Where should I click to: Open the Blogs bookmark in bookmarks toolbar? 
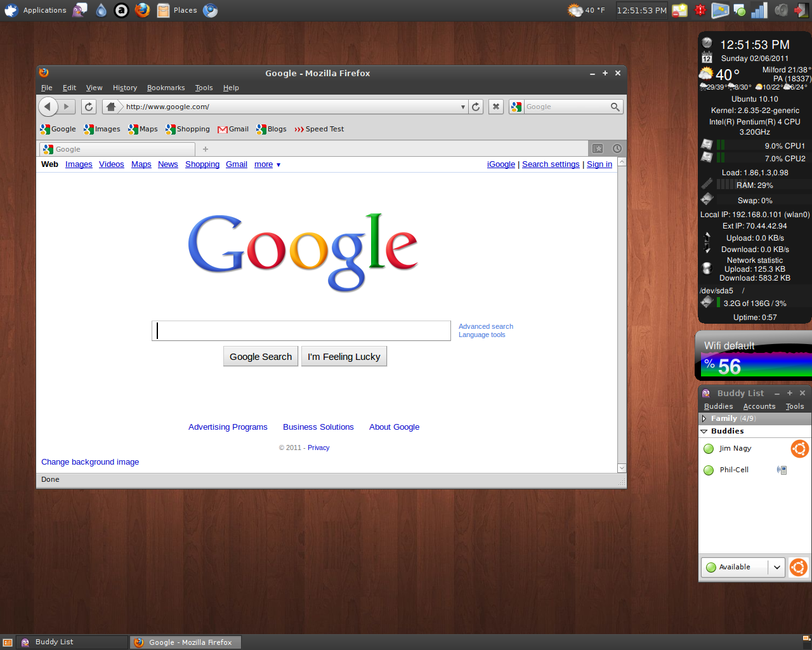point(272,129)
